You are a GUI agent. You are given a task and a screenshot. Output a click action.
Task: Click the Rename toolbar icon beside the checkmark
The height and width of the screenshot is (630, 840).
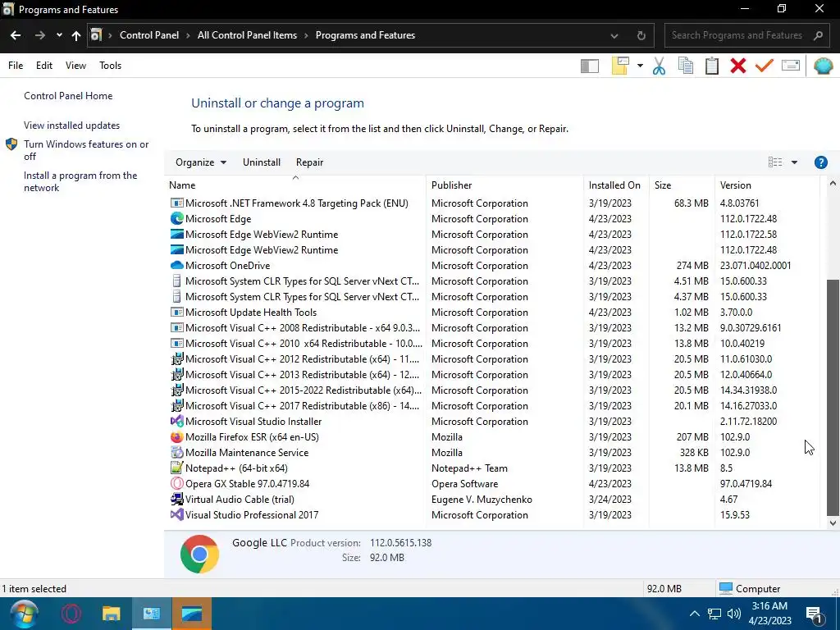pyautogui.click(x=791, y=66)
